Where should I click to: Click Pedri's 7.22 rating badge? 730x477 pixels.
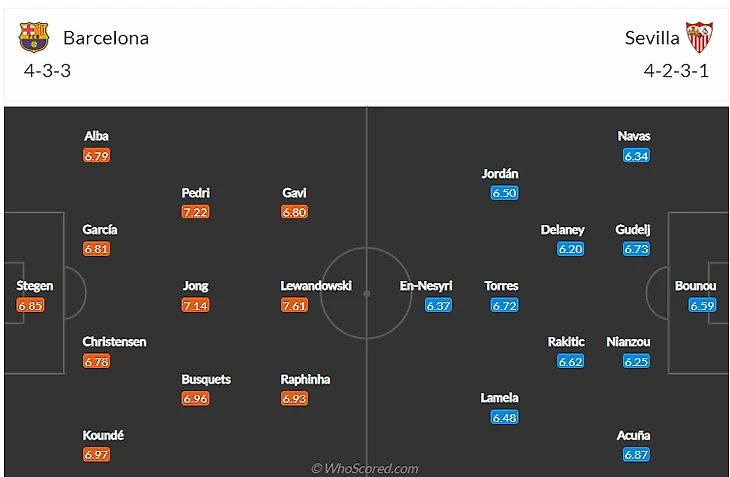tap(196, 212)
